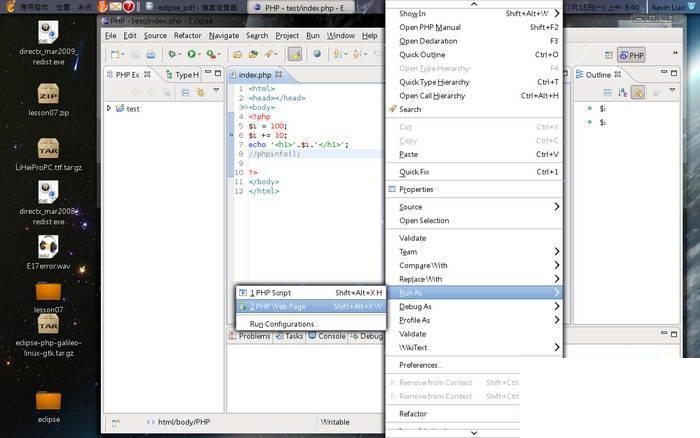Viewport: 700px width, 438px height.
Task: Click the Search pencil toolbar icon
Action: (268, 54)
